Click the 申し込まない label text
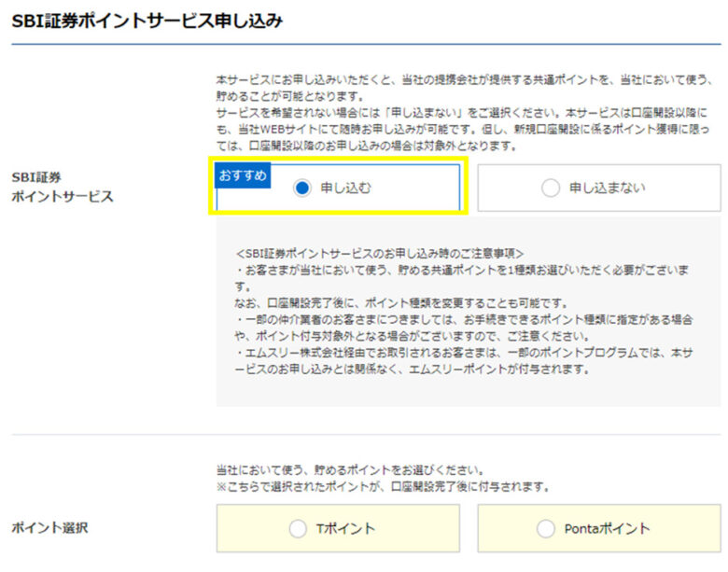The height and width of the screenshot is (572, 728). click(x=608, y=188)
